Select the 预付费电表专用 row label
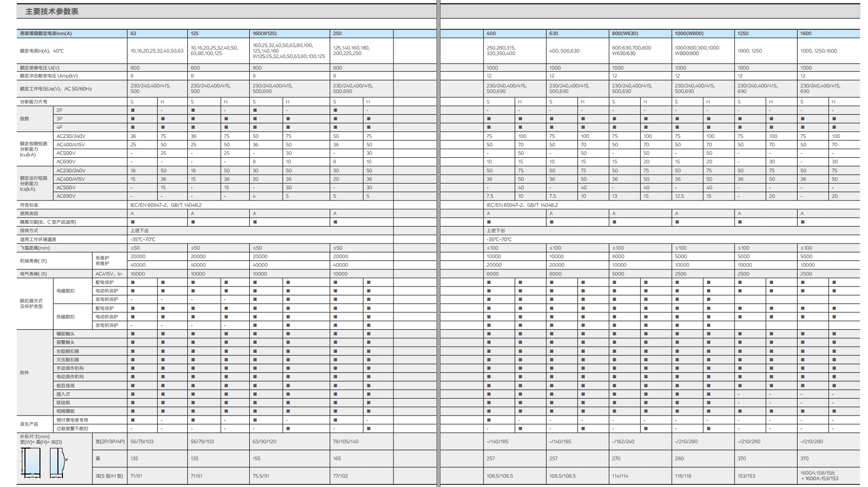The width and height of the screenshot is (868, 487). tap(72, 420)
